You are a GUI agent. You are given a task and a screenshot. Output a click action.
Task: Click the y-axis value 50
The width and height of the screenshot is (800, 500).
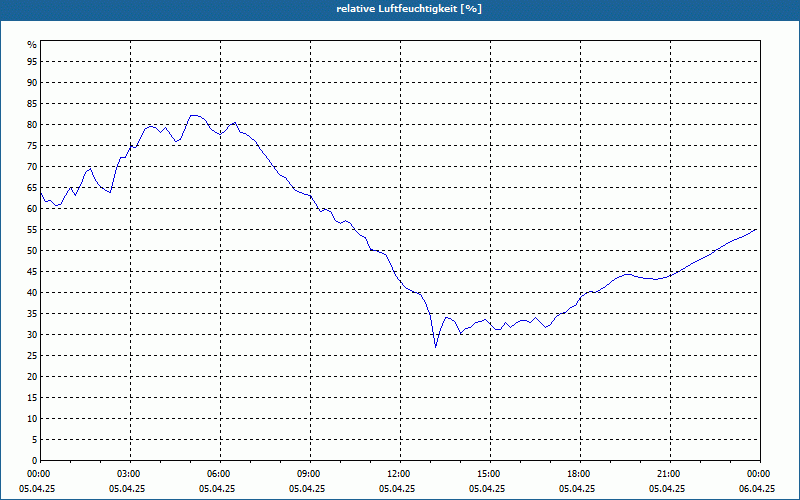(32, 251)
